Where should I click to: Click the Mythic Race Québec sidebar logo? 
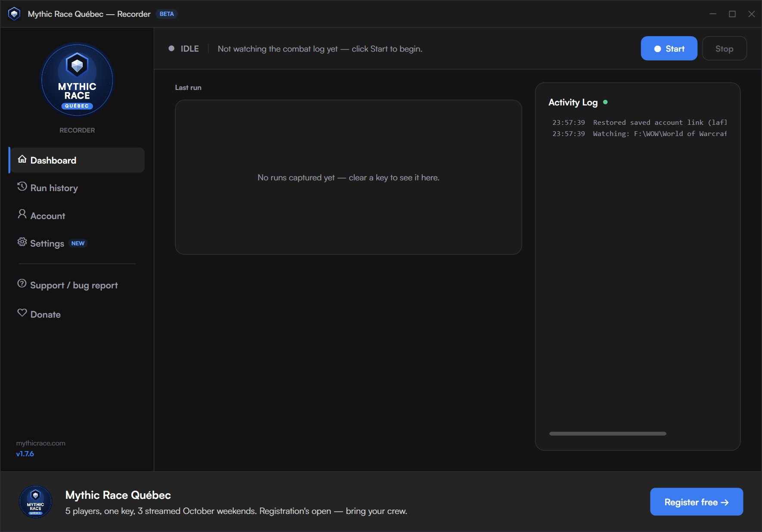(77, 80)
